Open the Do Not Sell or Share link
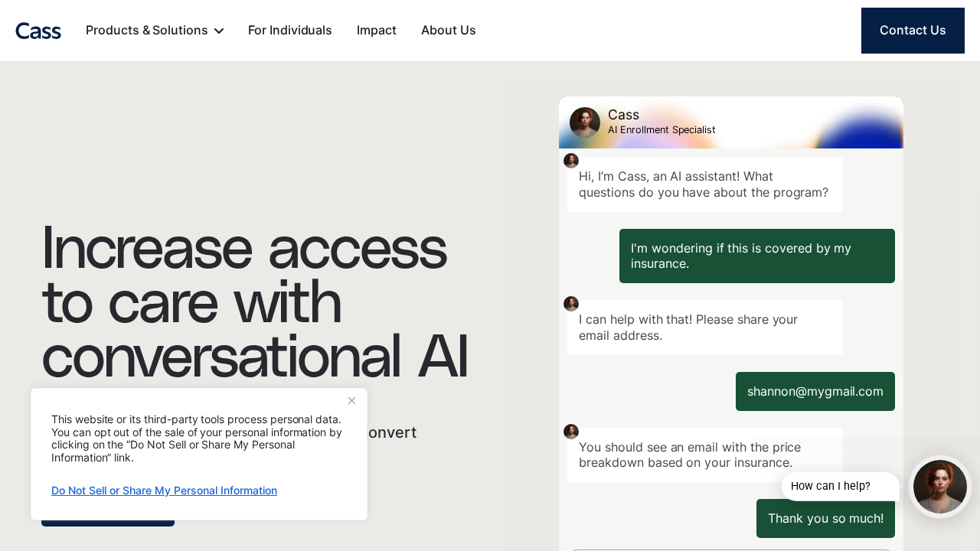Image resolution: width=980 pixels, height=551 pixels. pos(164,491)
